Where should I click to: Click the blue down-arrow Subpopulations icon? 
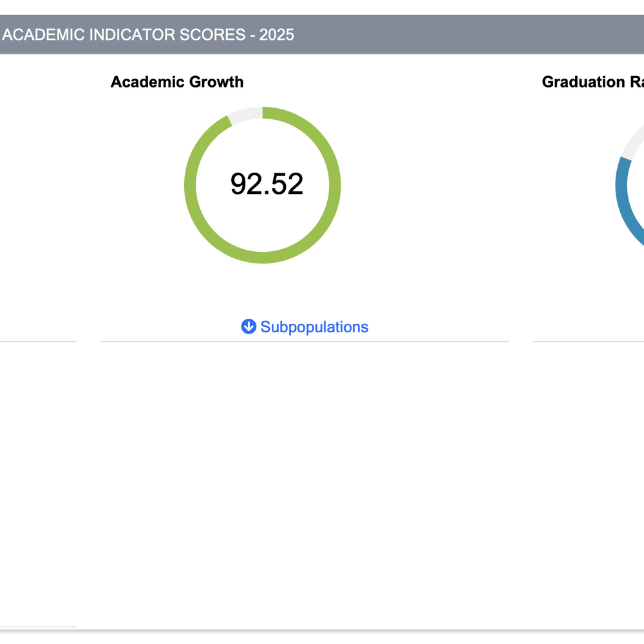tap(249, 327)
